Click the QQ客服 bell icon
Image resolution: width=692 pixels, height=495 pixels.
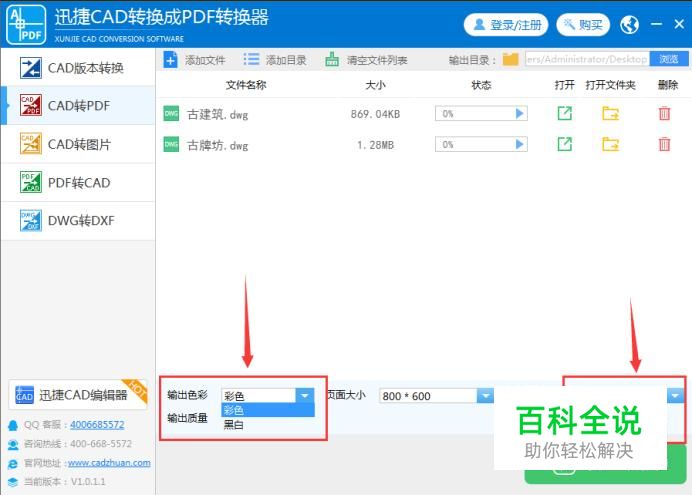[x=13, y=425]
